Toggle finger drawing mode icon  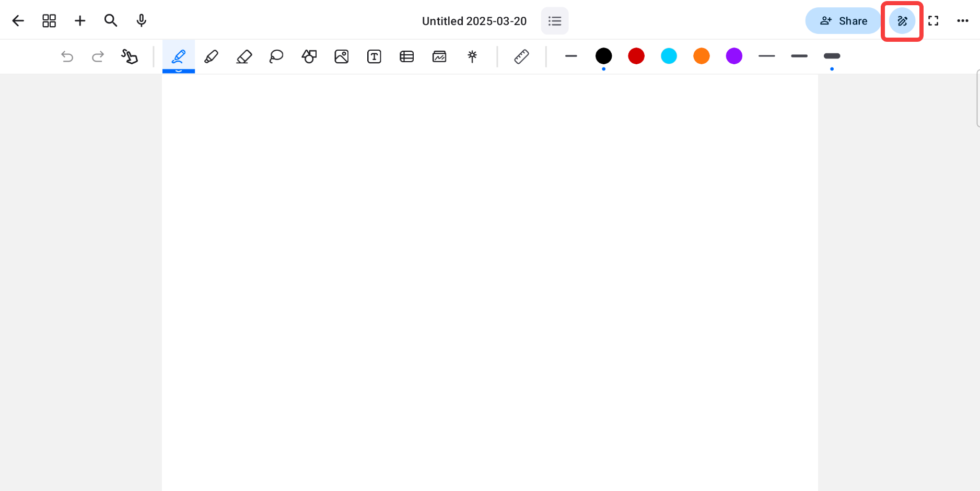tap(130, 56)
